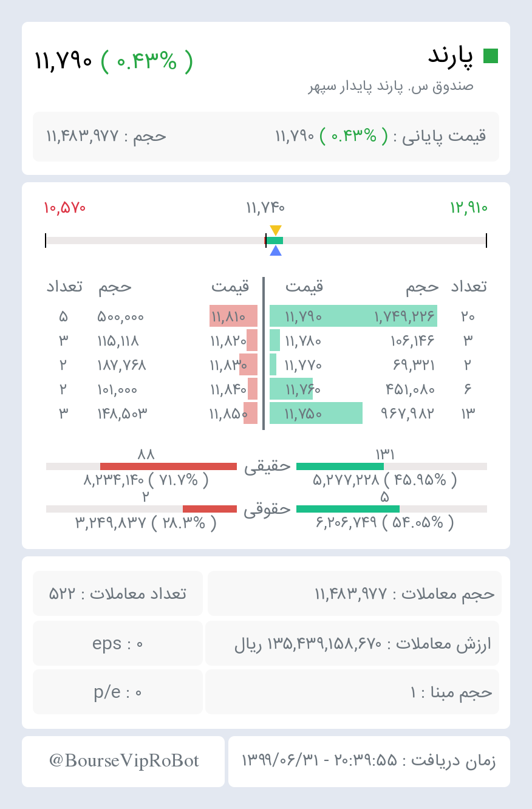Open the @BourseVipRoBot link
The image size is (532, 809).
pyautogui.click(x=123, y=761)
